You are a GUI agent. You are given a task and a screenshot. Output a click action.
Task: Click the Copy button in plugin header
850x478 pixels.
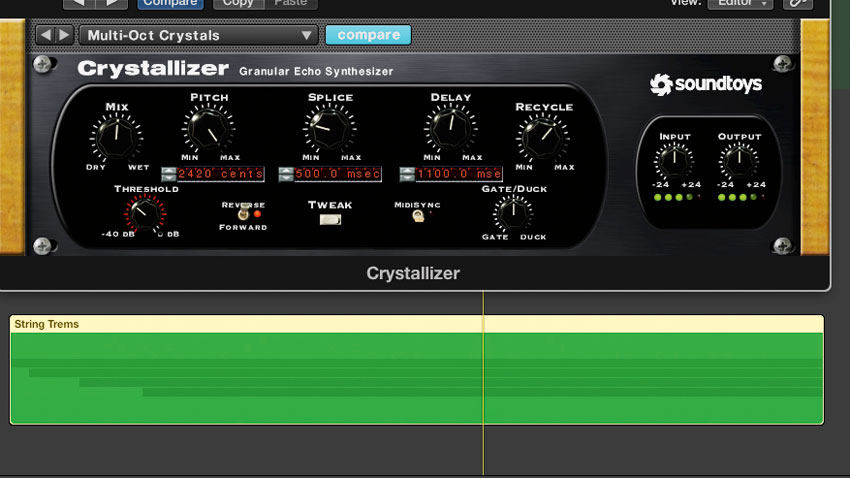pos(238,3)
